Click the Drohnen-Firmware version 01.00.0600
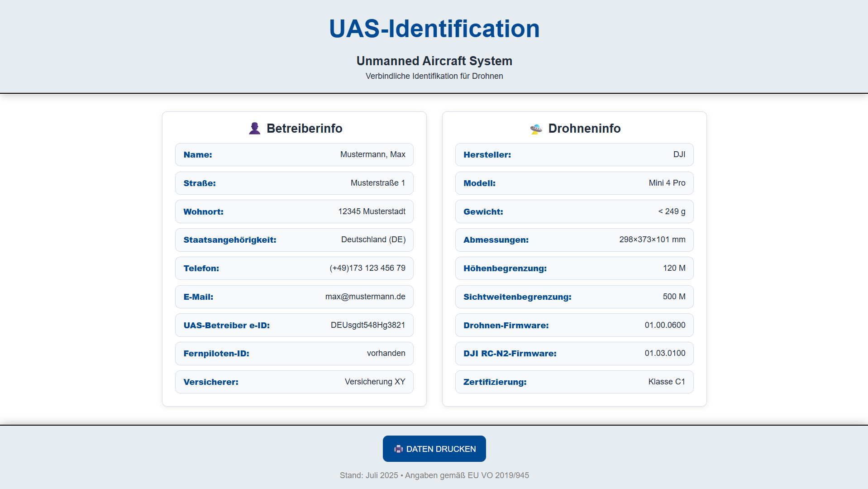The height and width of the screenshot is (489, 868). [x=664, y=325]
